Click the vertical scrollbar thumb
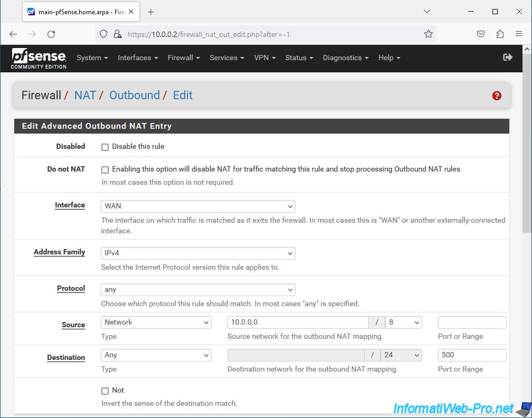 click(527, 142)
